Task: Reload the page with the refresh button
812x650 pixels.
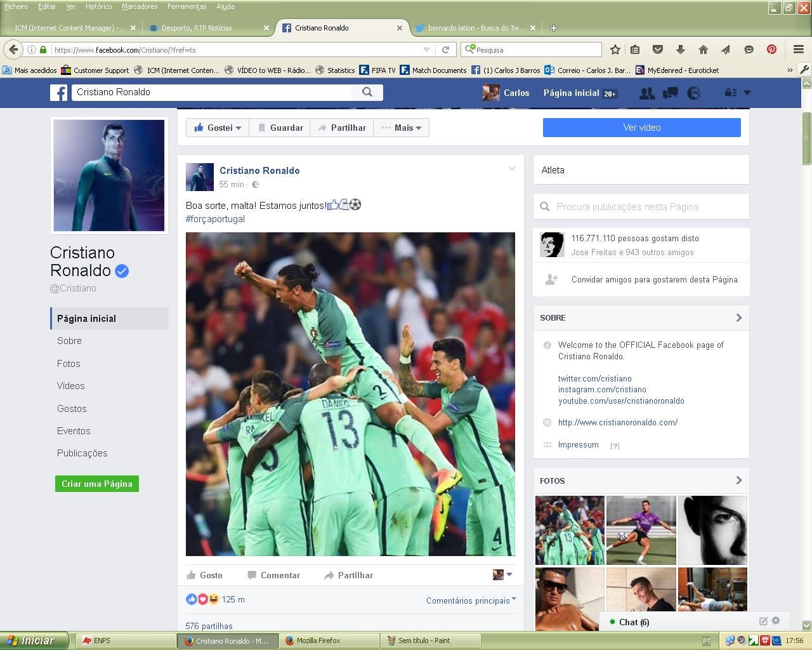Action: [x=445, y=50]
